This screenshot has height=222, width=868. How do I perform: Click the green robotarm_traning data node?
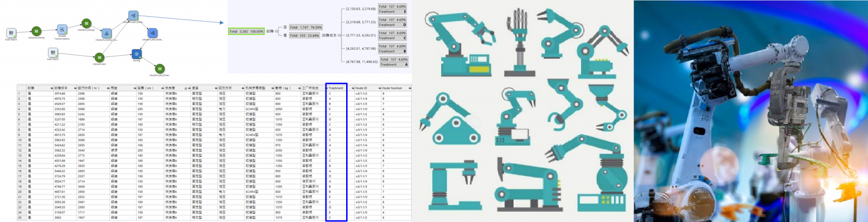[36, 31]
